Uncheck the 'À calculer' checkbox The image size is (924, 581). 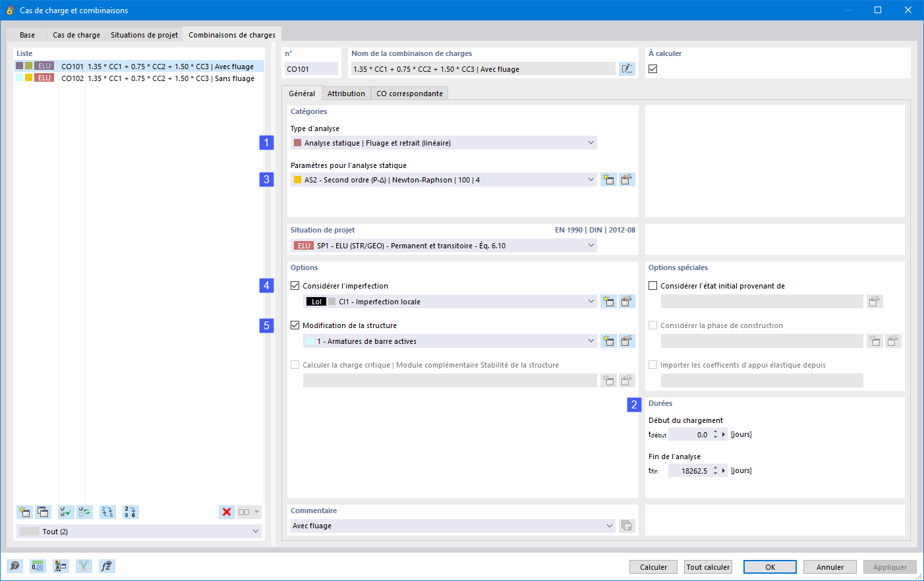pyautogui.click(x=653, y=69)
